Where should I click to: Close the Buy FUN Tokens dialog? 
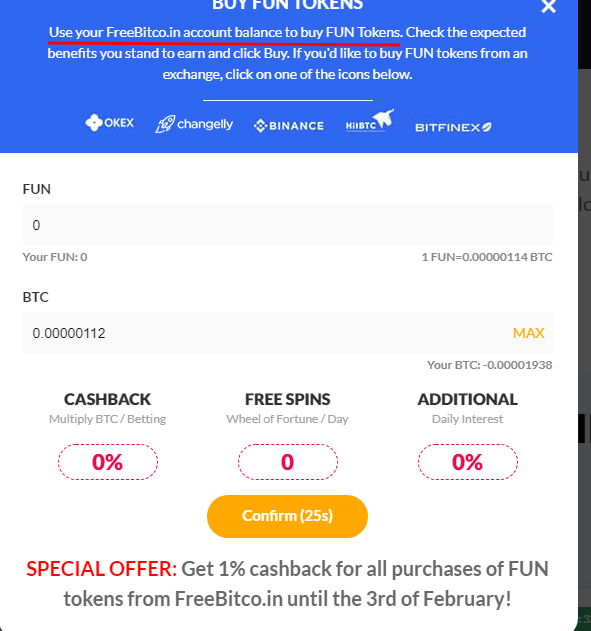click(x=548, y=6)
